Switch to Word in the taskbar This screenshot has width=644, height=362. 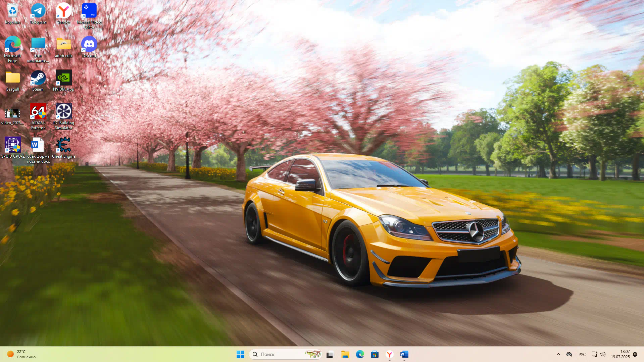coord(404,354)
